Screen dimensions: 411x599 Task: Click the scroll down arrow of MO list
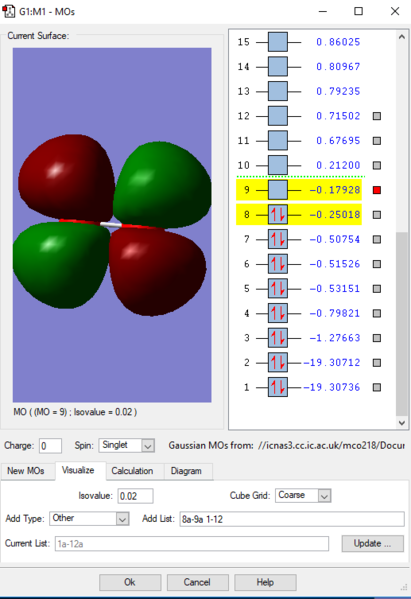click(x=401, y=423)
